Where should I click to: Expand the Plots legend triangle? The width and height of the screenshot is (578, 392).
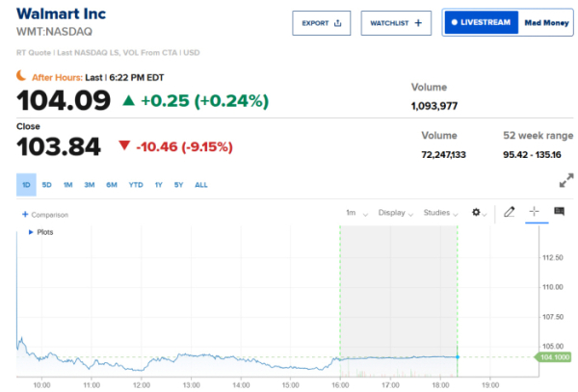pyautogui.click(x=31, y=232)
